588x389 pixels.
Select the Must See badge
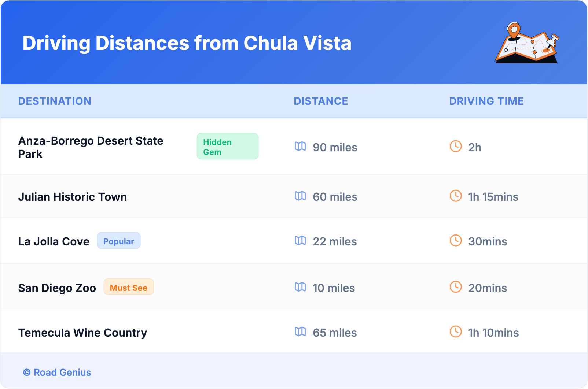(129, 288)
